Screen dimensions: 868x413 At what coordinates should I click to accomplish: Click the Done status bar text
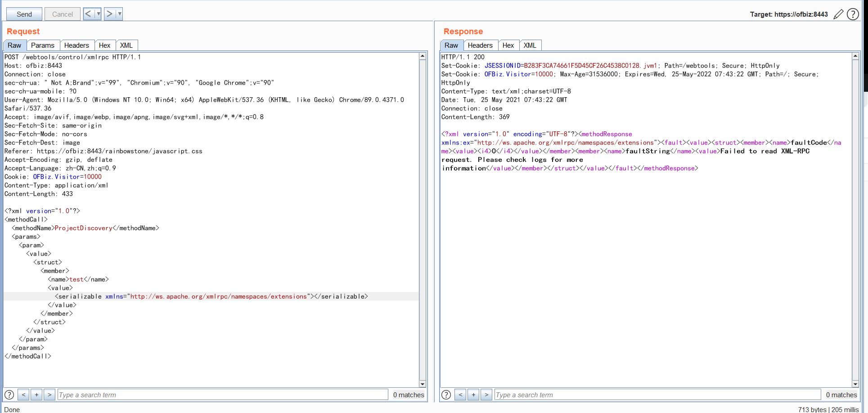pos(12,409)
